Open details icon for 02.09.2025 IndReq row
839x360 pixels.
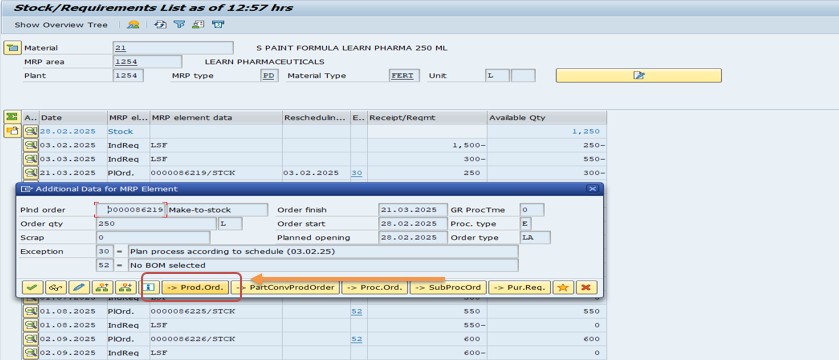click(30, 353)
